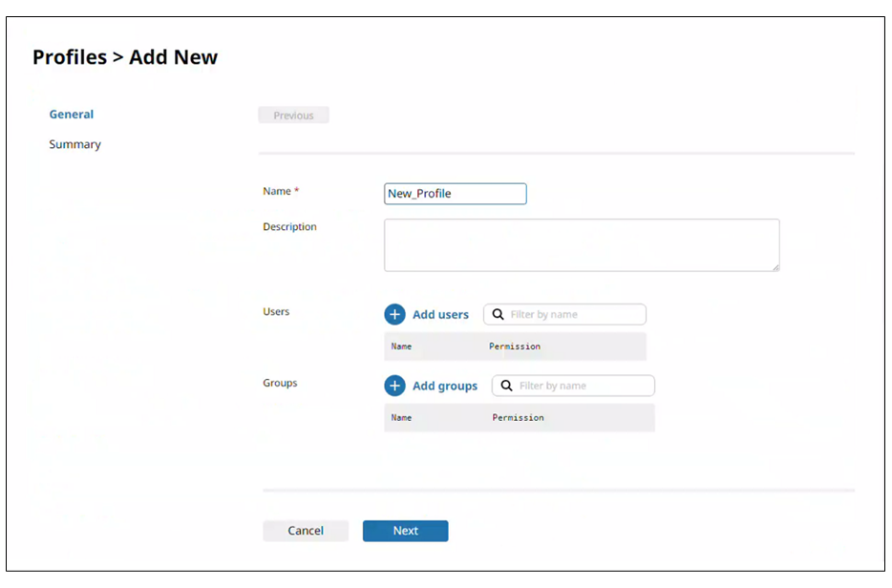Viewport: 892px width, 588px height.
Task: Focus the Groups filter by name field
Action: 584,386
